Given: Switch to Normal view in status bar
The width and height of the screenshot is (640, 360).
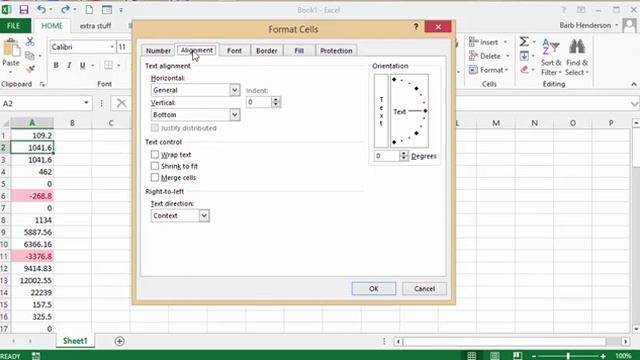Looking at the screenshot, I should (x=472, y=356).
